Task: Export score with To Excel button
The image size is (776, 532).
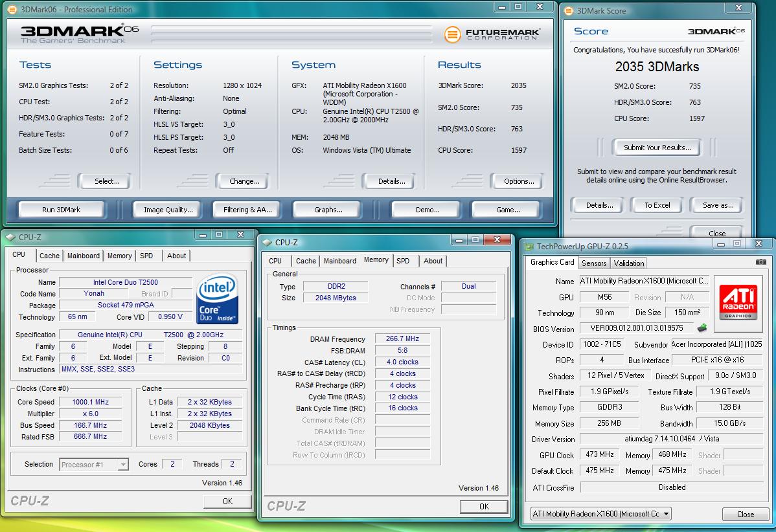Action: pos(657,205)
